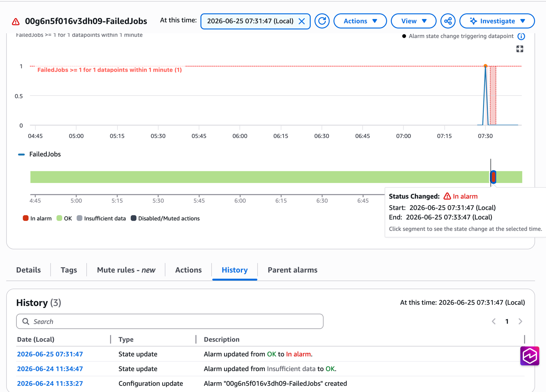Click the search magnifier icon

(26, 321)
